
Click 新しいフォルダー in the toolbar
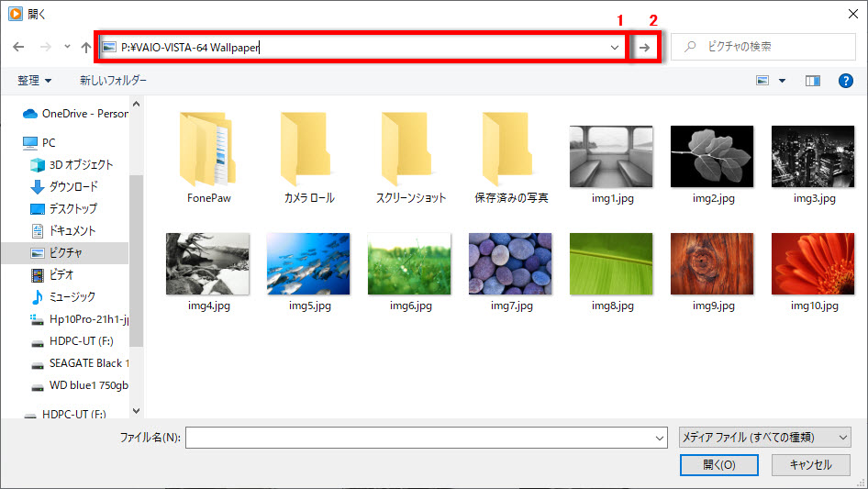113,81
